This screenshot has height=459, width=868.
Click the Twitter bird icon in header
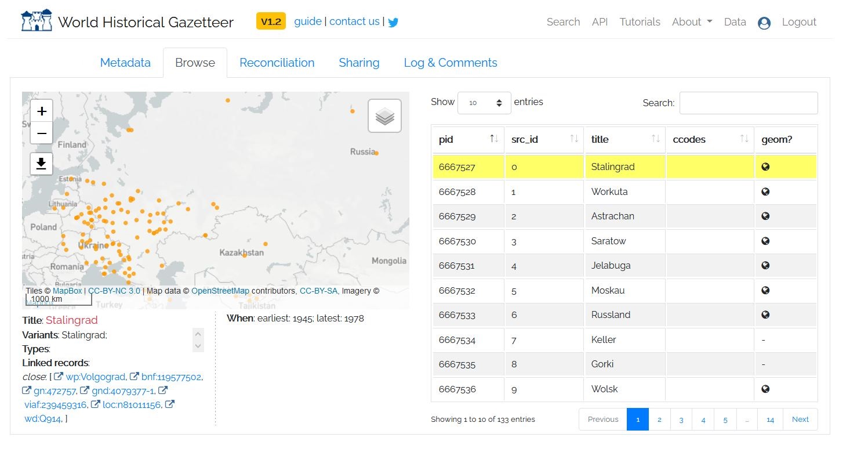point(393,23)
